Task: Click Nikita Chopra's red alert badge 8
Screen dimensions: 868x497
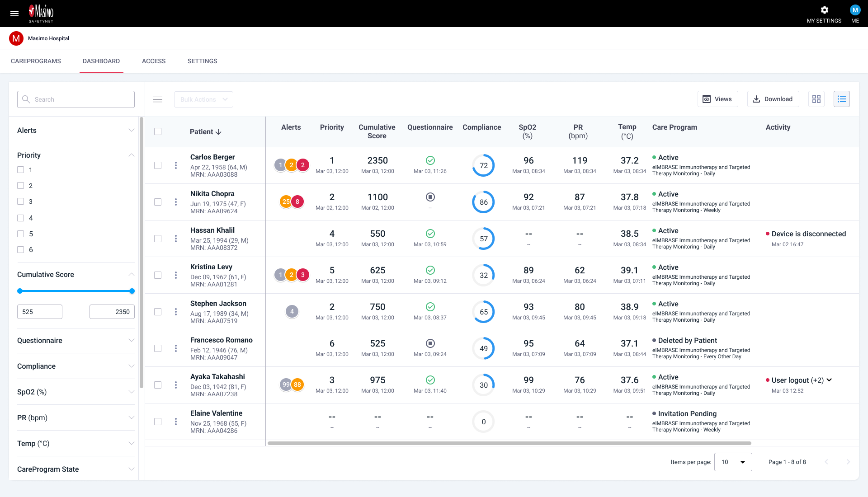Action: click(x=297, y=202)
